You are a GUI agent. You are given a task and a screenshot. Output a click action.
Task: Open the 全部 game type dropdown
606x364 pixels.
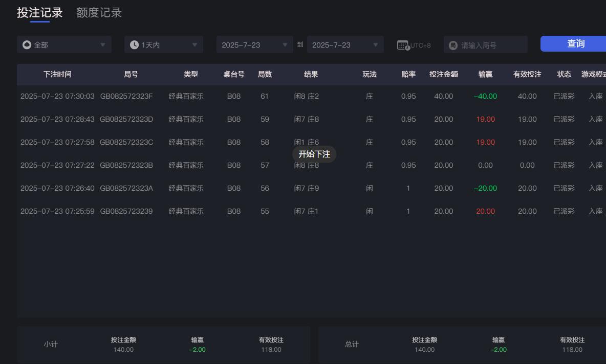64,44
